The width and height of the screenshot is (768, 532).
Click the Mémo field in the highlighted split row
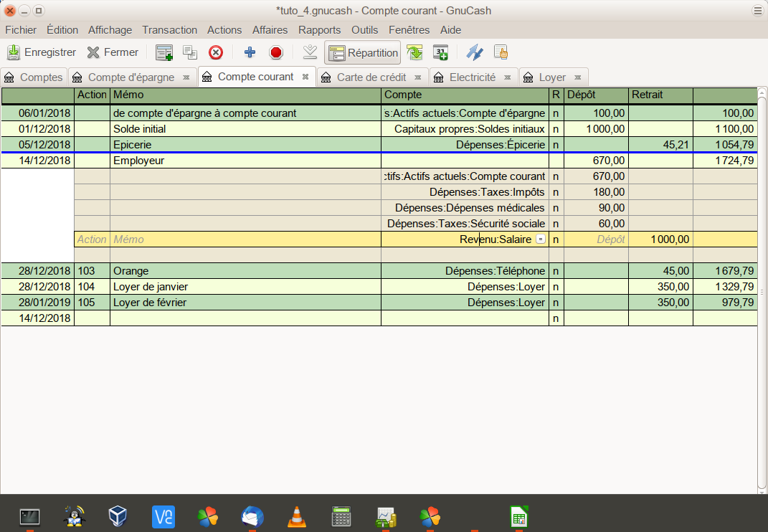(245, 239)
